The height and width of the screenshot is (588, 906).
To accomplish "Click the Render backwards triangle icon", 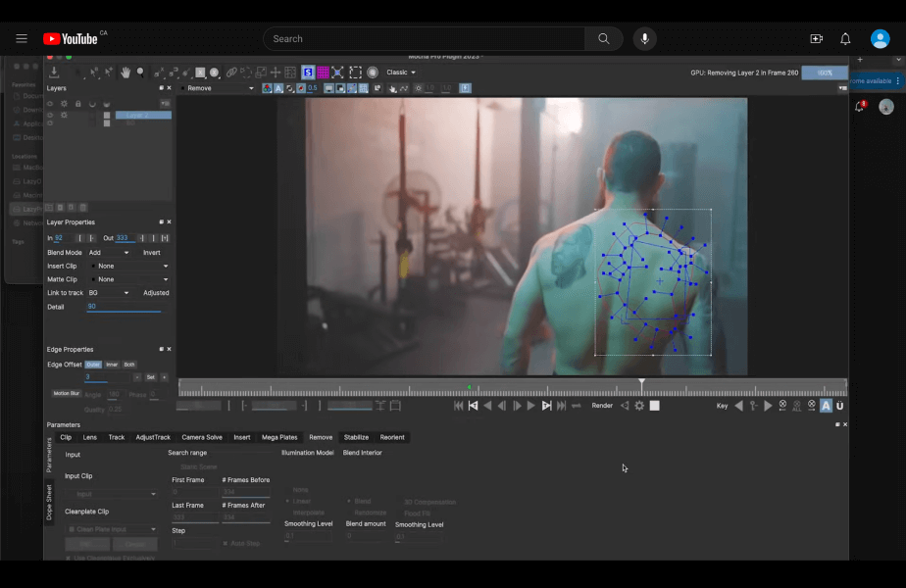I will (625, 406).
